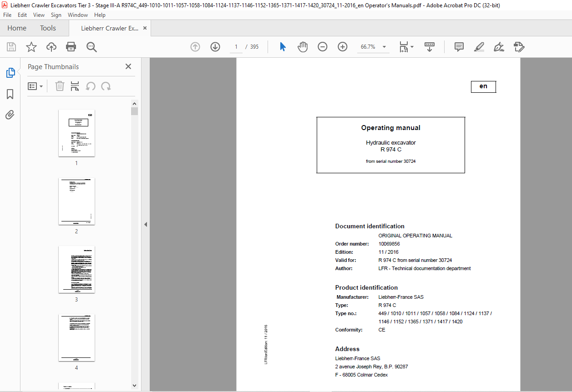Switch to the Home tab
Screen dimensions: 572x392
(x=17, y=28)
